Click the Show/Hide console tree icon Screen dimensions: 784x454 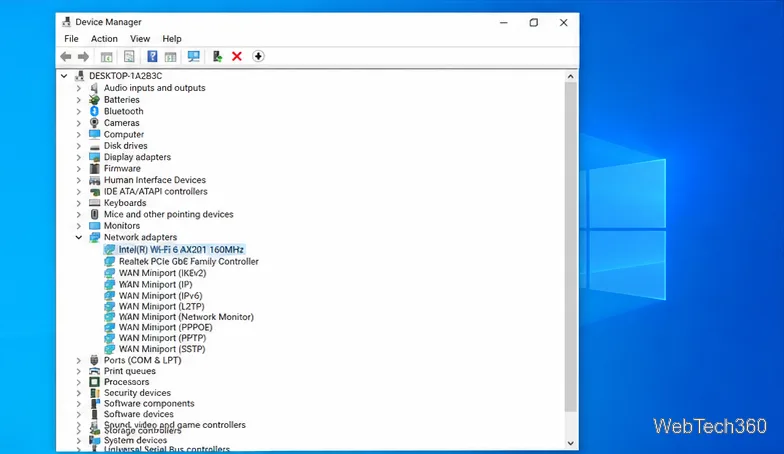[x=106, y=56]
